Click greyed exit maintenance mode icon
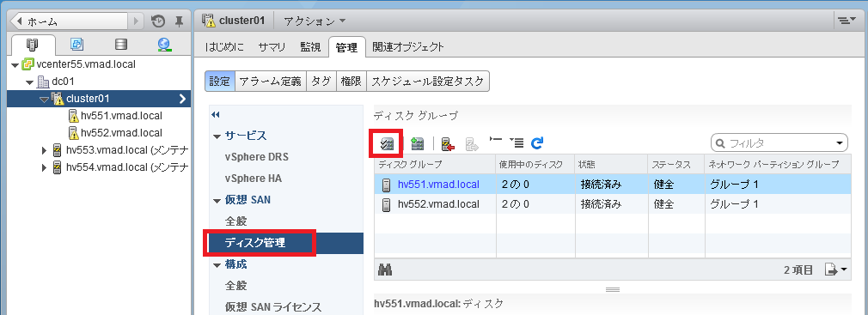868x315 pixels. coord(472,144)
